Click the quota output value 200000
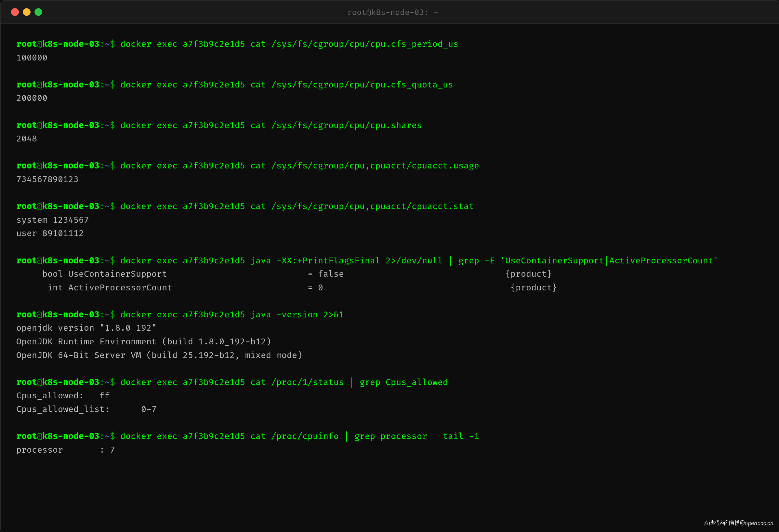779x532 pixels. (32, 98)
